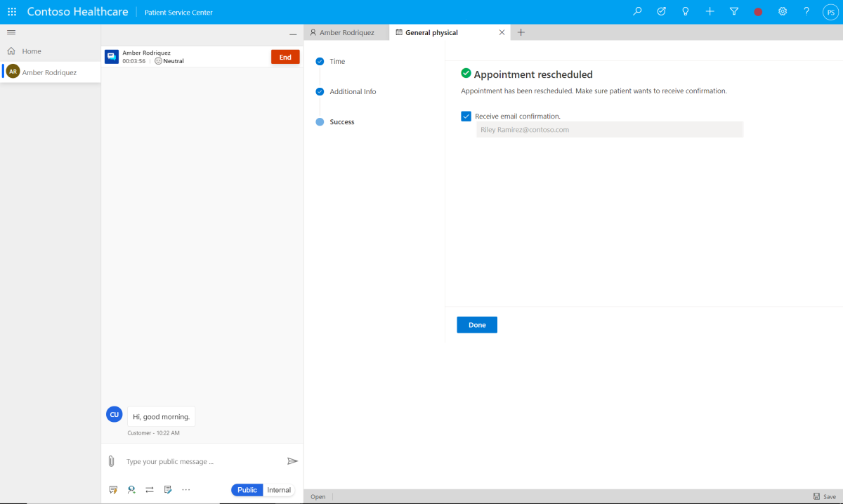Viewport: 843px width, 504px height.
Task: Open the settings gear
Action: [783, 12]
